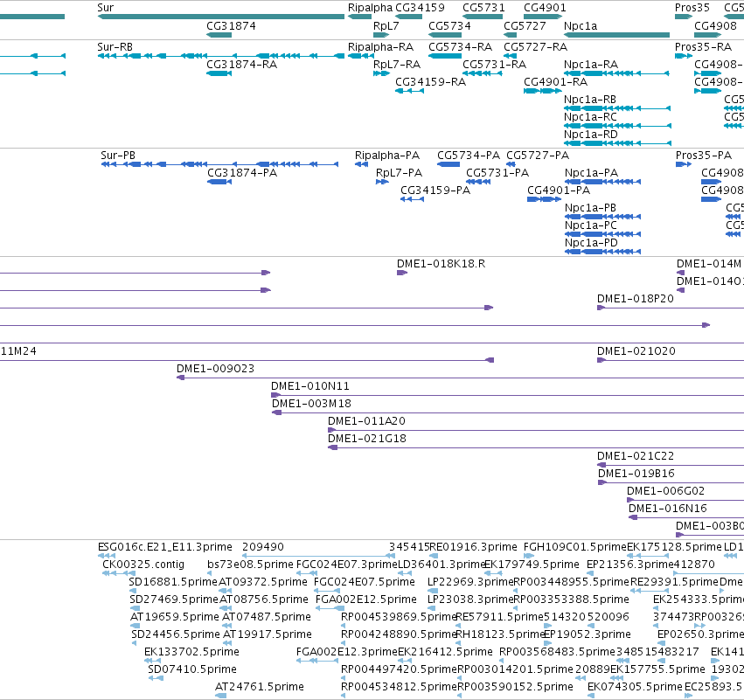Select EST FGC024E07.5prime
The height and width of the screenshot is (700, 744).
pyautogui.click(x=327, y=591)
